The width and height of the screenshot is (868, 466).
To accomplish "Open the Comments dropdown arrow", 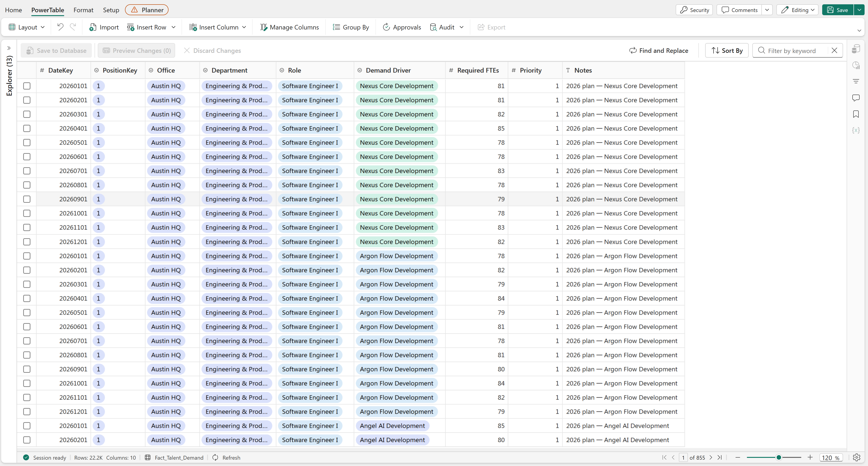I will coord(767,10).
